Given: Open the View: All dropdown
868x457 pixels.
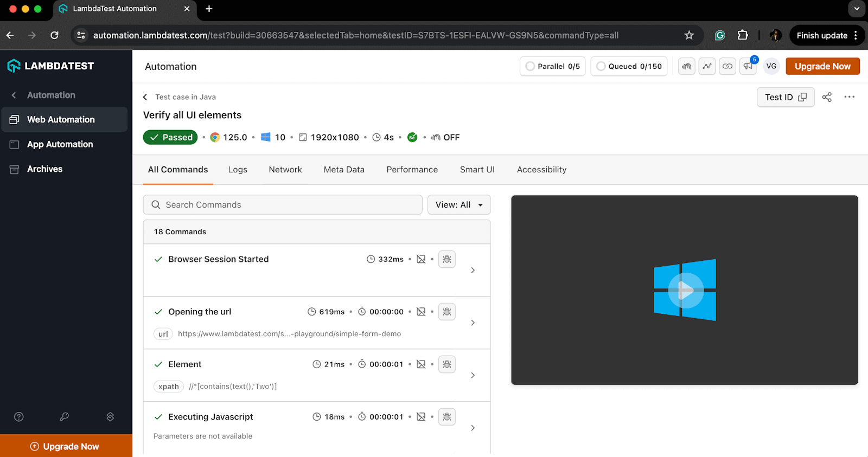Looking at the screenshot, I should point(458,205).
